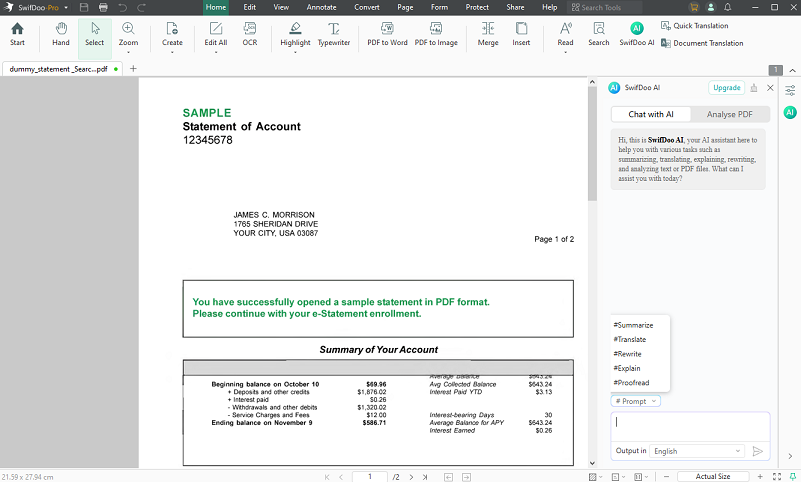Screen dimensions: 801x482
Task: Click the green AI icon in right sidebar
Action: tap(790, 112)
